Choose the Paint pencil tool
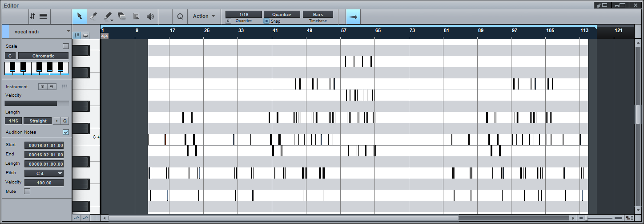 [x=108, y=16]
